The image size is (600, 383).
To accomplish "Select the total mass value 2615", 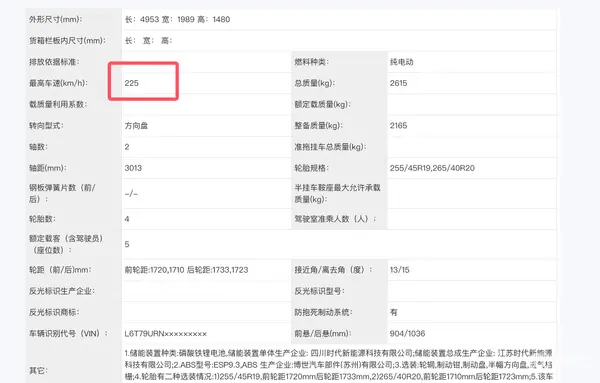I will point(398,83).
